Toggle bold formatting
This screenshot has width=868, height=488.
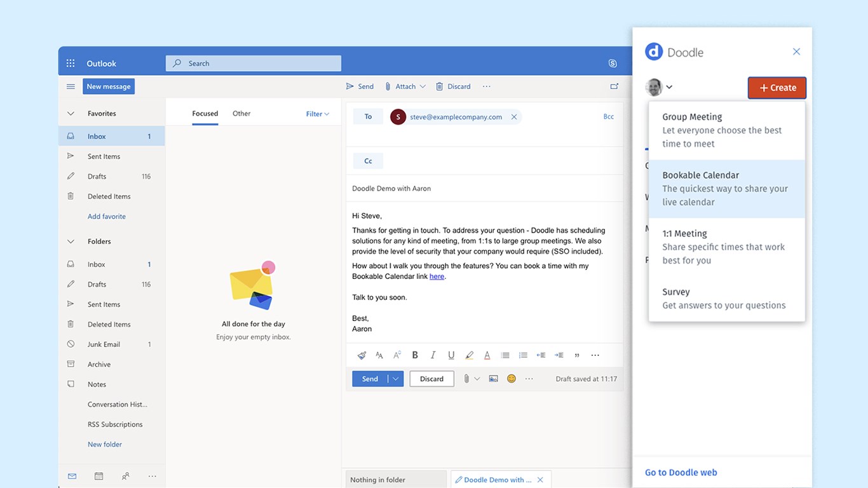415,355
